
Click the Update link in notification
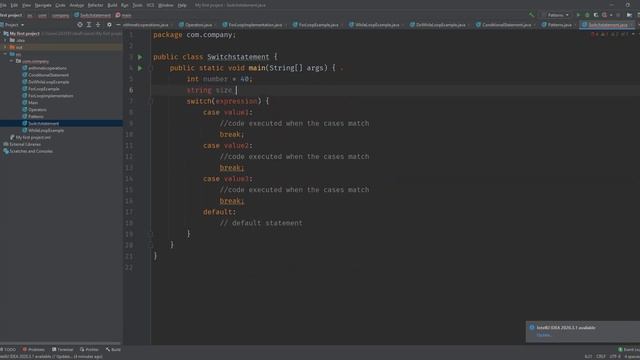point(543,335)
